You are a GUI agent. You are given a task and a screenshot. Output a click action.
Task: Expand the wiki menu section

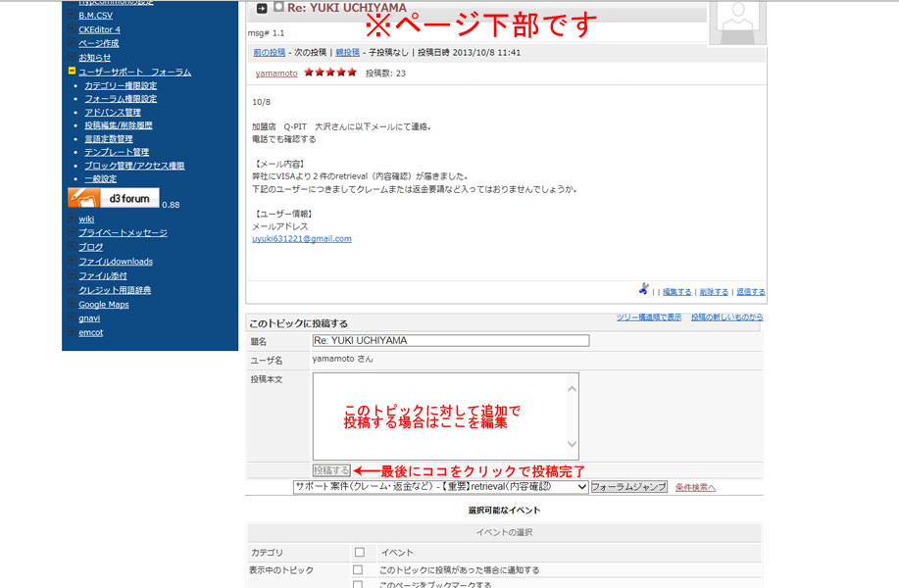72,219
